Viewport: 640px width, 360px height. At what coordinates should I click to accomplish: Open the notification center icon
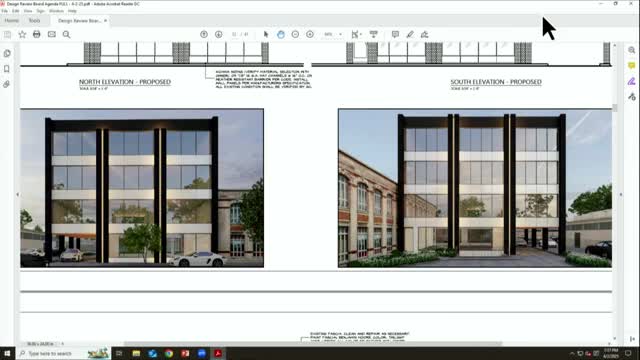coord(629,353)
